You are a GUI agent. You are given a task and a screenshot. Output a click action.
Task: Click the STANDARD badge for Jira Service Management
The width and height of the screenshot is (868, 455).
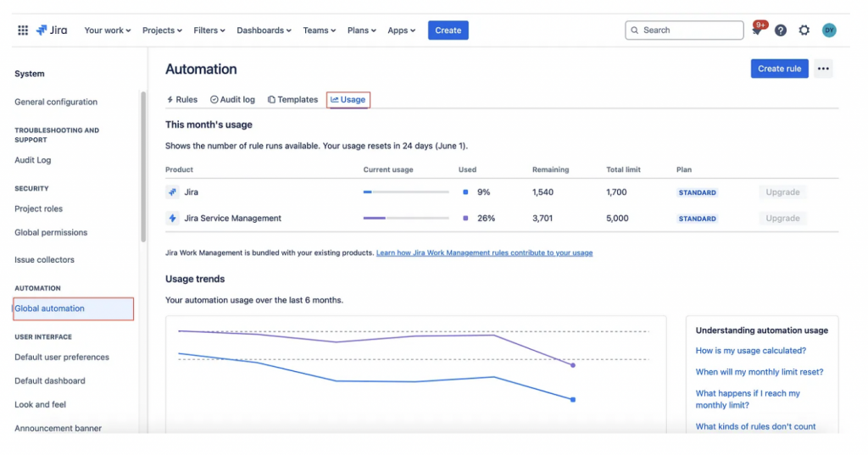click(x=698, y=219)
